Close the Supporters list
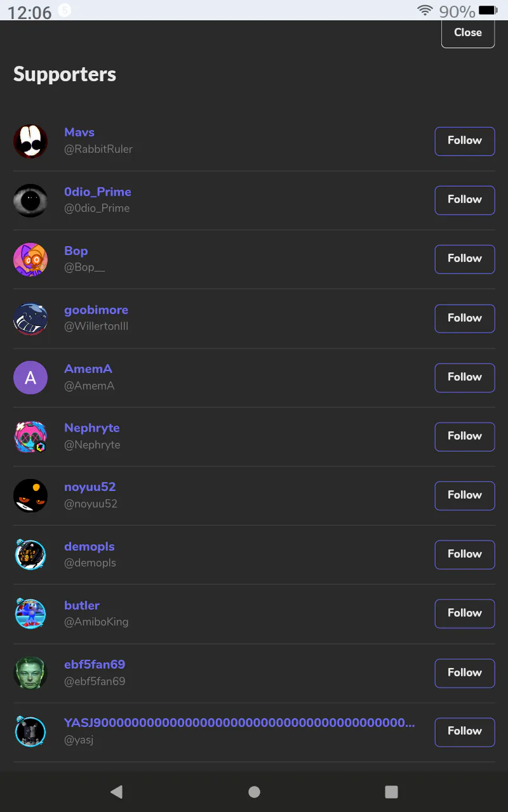Viewport: 508px width, 812px height. point(468,33)
